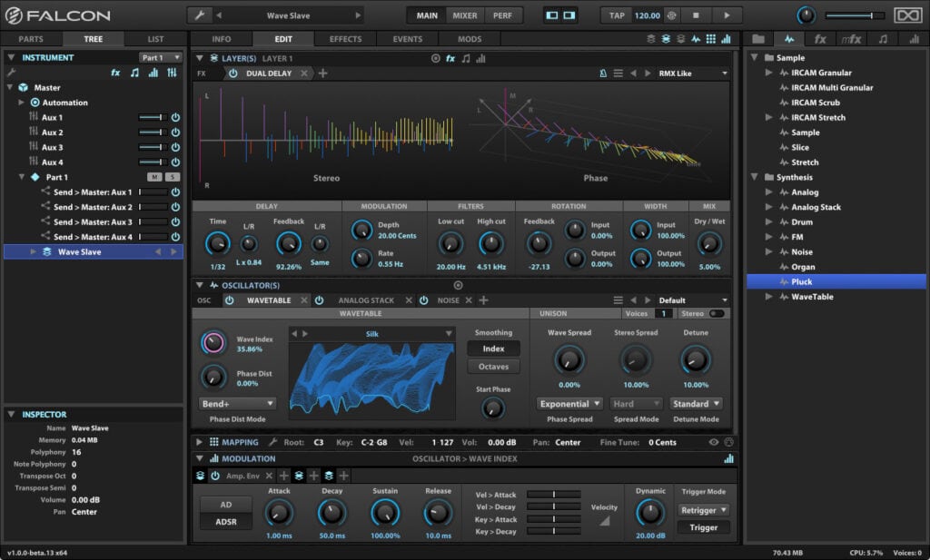Screen dimensions: 930x560
Task: Toggle the Unison Stereo switch
Action: (x=717, y=313)
